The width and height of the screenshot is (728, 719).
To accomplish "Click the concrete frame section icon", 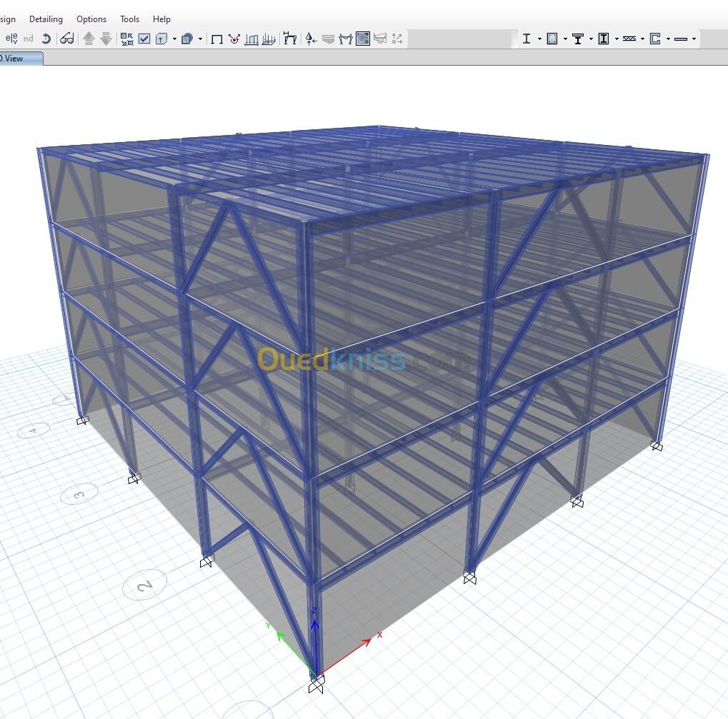I will tap(552, 39).
